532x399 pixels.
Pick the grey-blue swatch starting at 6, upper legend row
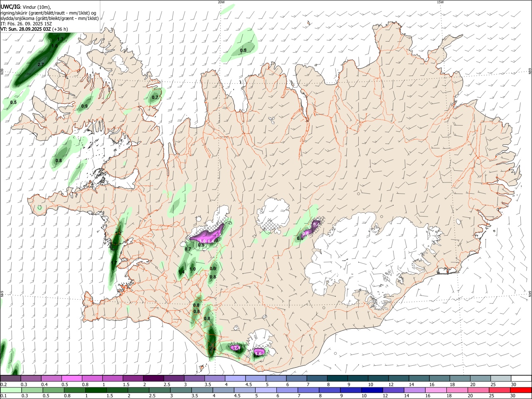[296, 378]
